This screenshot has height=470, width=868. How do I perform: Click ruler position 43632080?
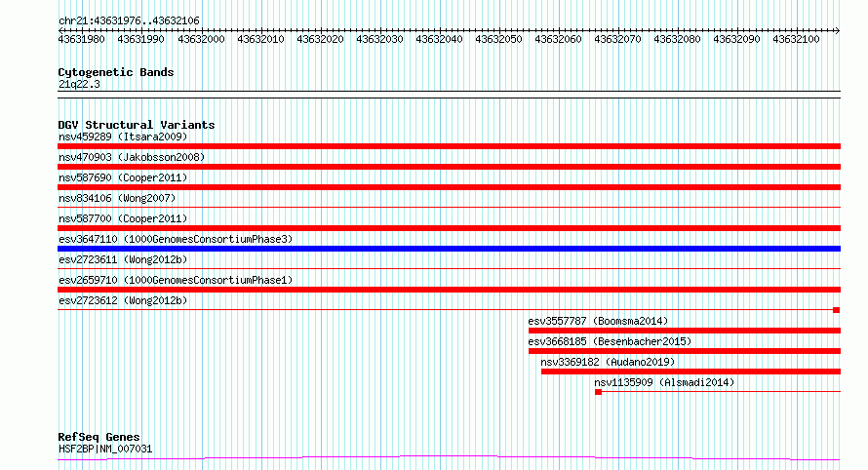click(677, 39)
